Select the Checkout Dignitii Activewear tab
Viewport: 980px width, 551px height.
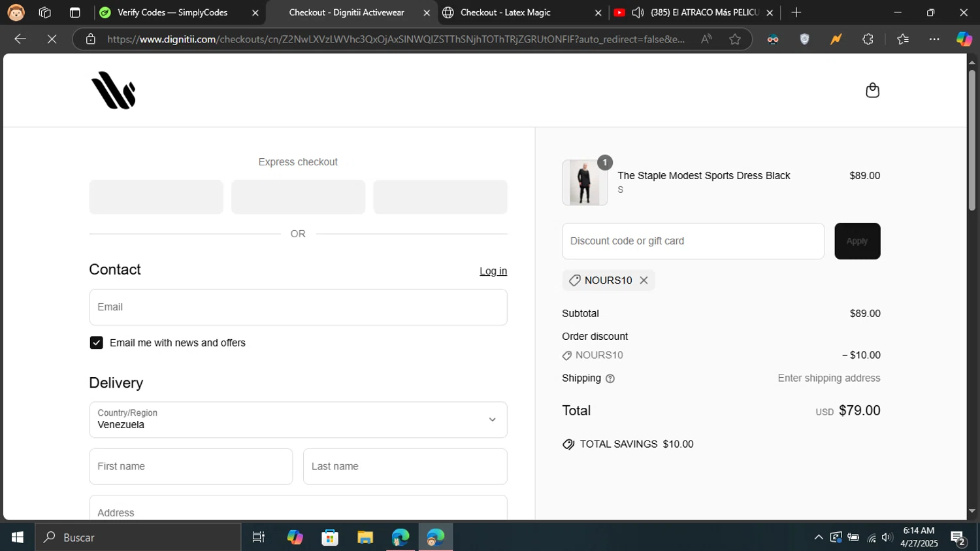[x=346, y=12]
